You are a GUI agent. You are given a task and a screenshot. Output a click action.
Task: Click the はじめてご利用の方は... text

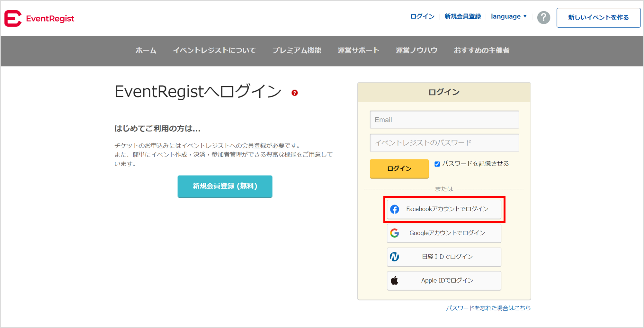coord(157,129)
